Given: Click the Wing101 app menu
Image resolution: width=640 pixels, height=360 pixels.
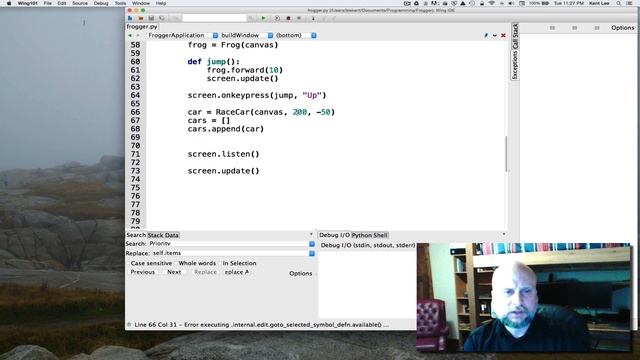Looking at the screenshot, I should 27,3.
